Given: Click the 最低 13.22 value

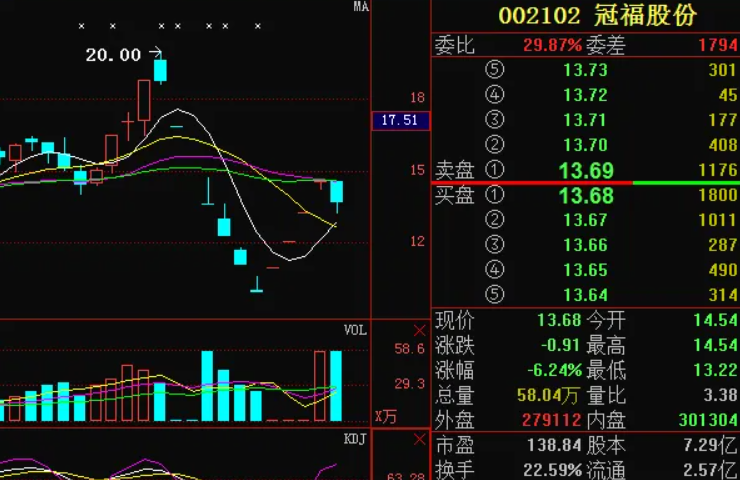Looking at the screenshot, I should tap(715, 370).
